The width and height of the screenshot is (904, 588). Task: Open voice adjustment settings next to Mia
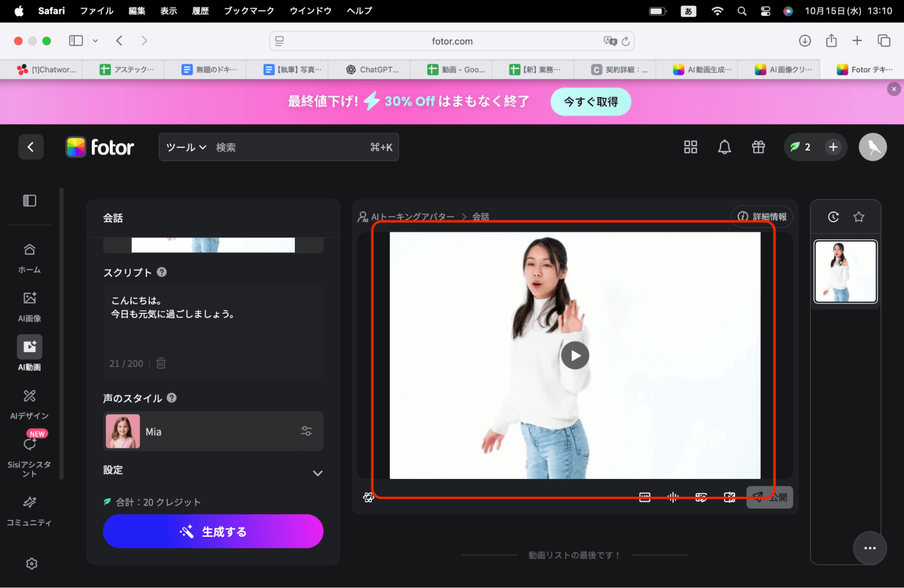[x=306, y=431]
